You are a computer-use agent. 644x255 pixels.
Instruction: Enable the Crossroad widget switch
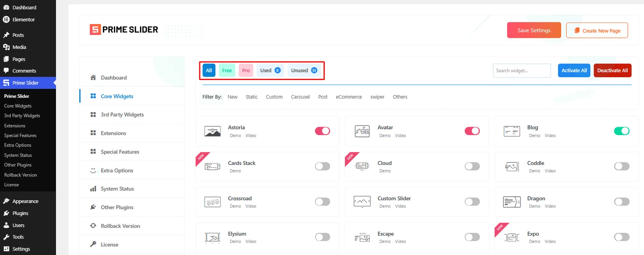coord(322,202)
